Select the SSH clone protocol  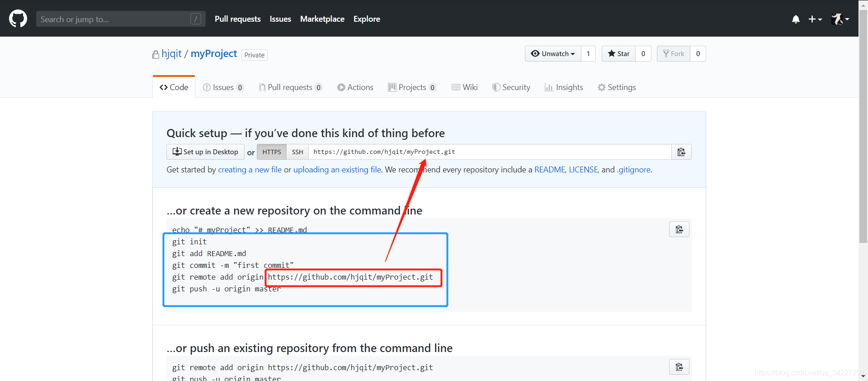(297, 152)
